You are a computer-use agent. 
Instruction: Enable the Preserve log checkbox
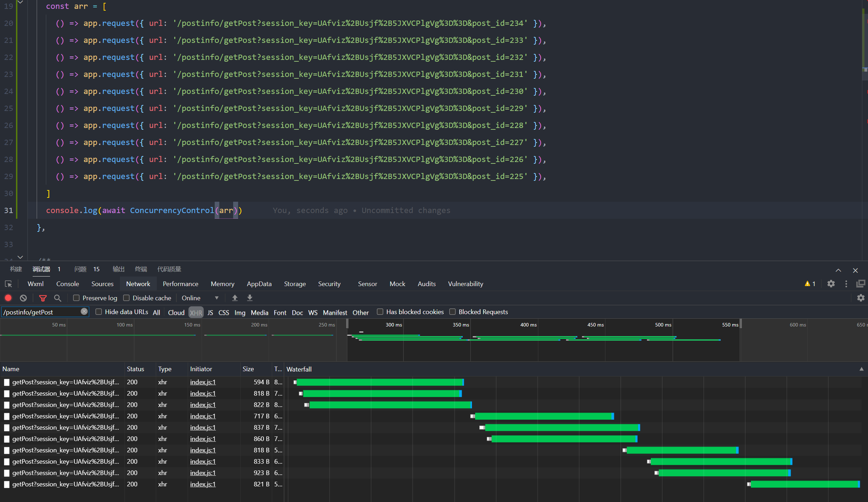76,298
